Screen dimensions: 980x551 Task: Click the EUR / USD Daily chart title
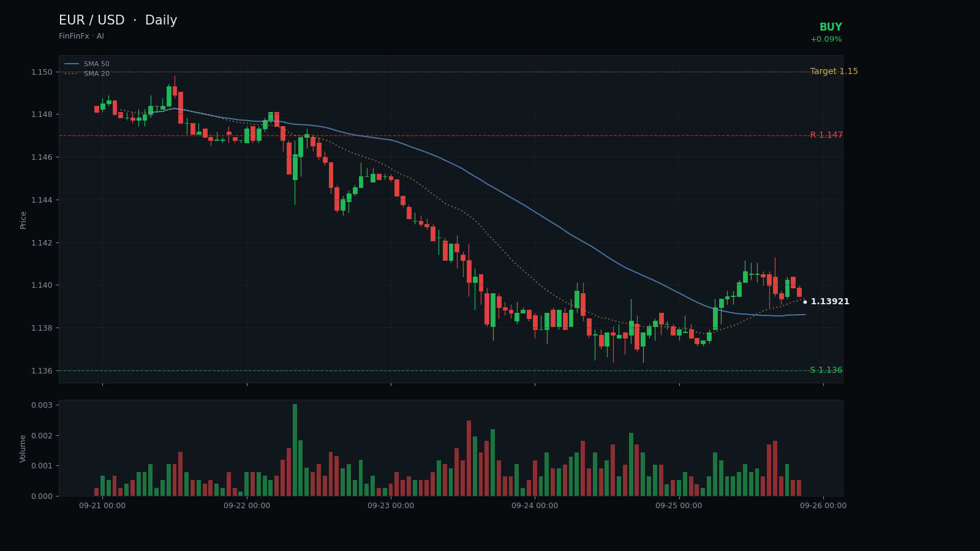(118, 21)
